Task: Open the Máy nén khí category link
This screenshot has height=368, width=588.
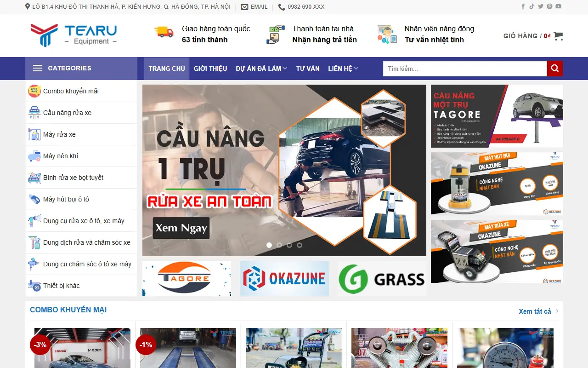Action: [61, 156]
